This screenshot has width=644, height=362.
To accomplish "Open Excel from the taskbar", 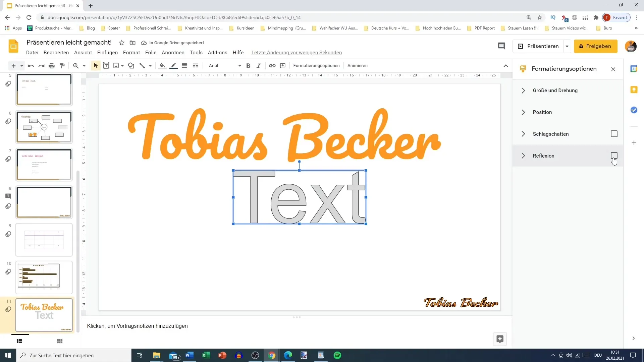I will point(206,355).
